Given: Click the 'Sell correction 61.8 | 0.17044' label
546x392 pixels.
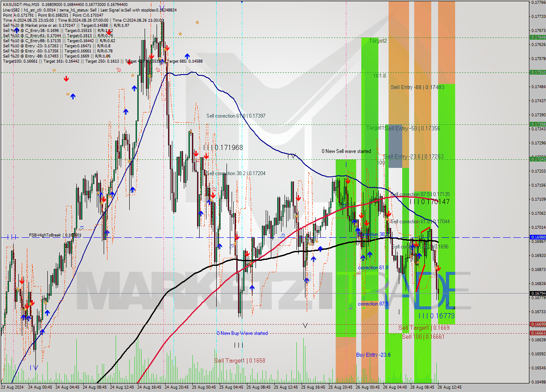Looking at the screenshot, I should pos(420,222).
